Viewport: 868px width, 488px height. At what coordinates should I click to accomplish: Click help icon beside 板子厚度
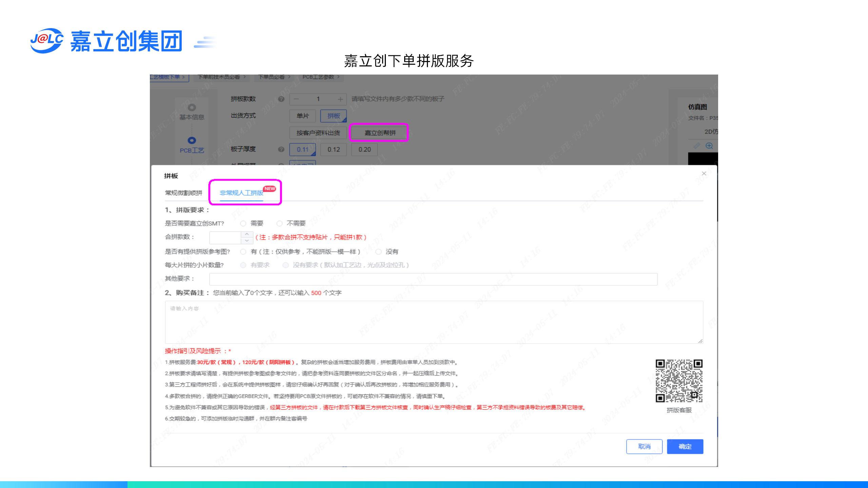pyautogui.click(x=281, y=149)
